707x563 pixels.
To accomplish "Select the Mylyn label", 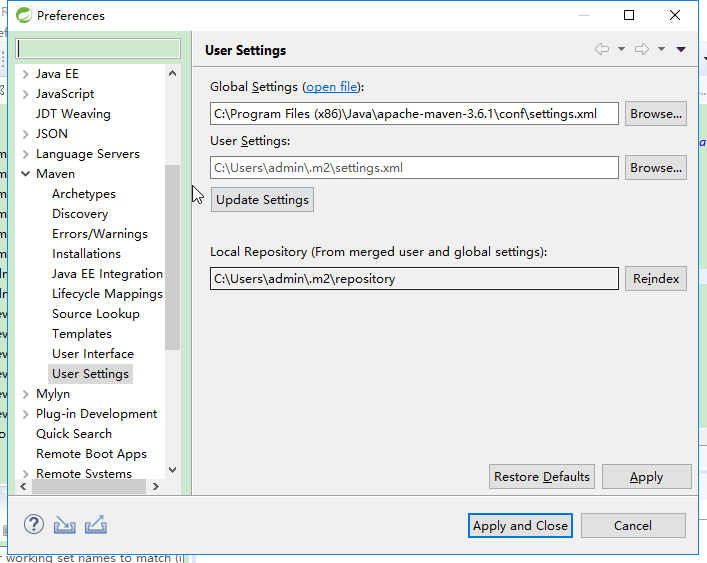I will click(x=53, y=394).
